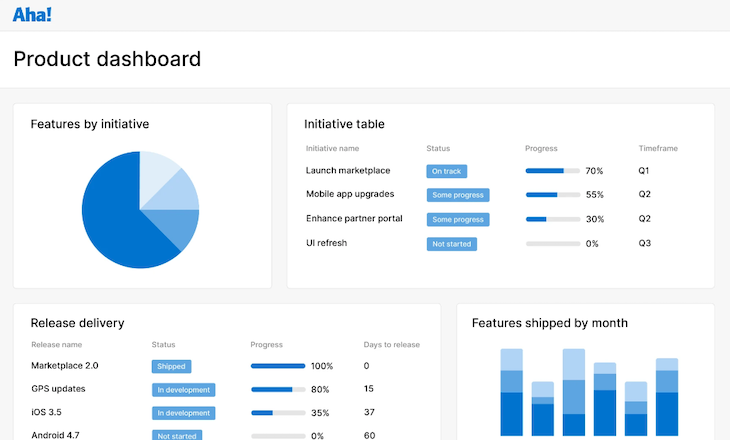Click the iOS 3.5 progress bar
Screen dimensions: 730x440
point(278,413)
